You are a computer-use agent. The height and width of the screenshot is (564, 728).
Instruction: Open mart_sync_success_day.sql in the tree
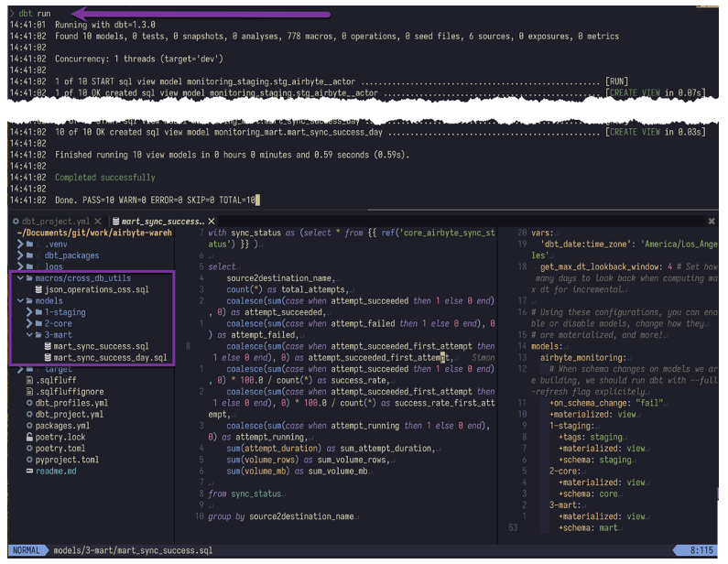110,358
